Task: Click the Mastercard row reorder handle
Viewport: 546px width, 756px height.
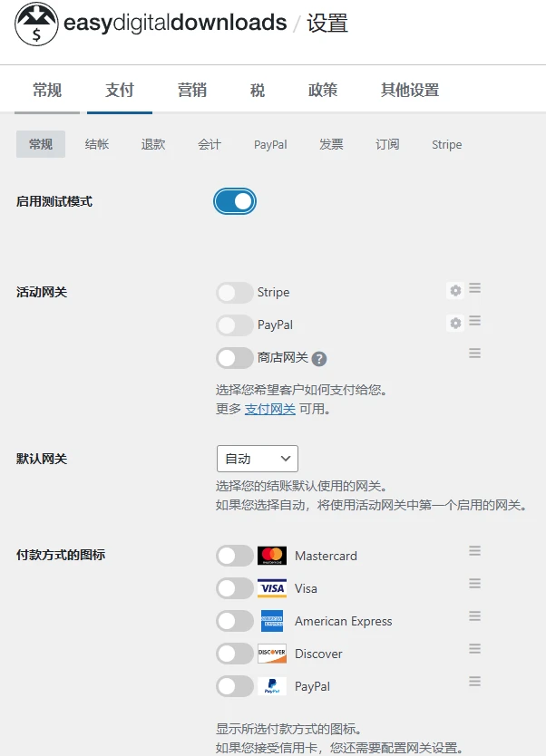Action: coord(474,551)
